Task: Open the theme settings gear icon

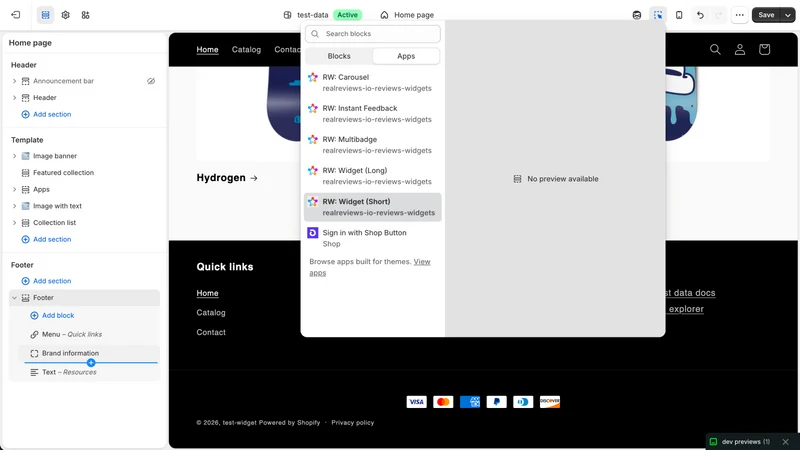Action: point(65,15)
